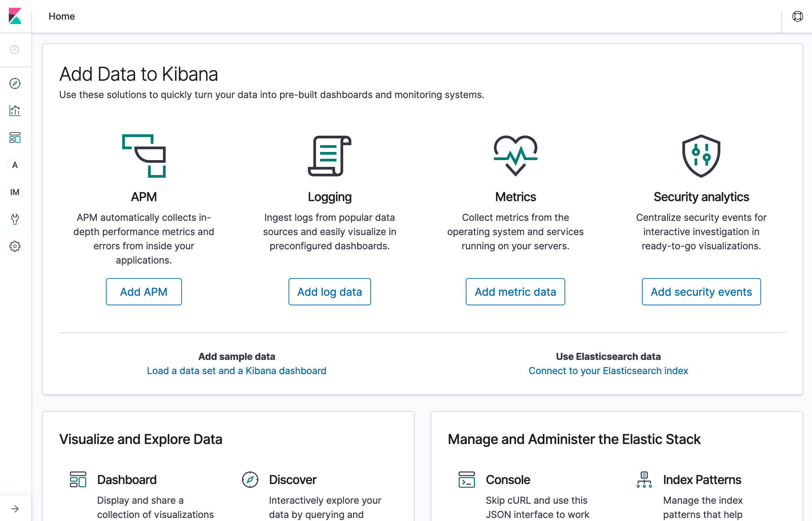Screen dimensions: 812x521
Task: Open the Help lifebuoy icon
Action: (797, 16)
